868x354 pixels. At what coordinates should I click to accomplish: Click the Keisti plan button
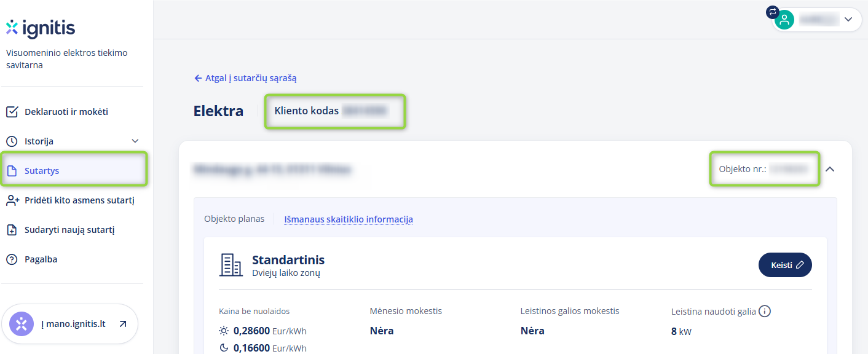(x=785, y=265)
